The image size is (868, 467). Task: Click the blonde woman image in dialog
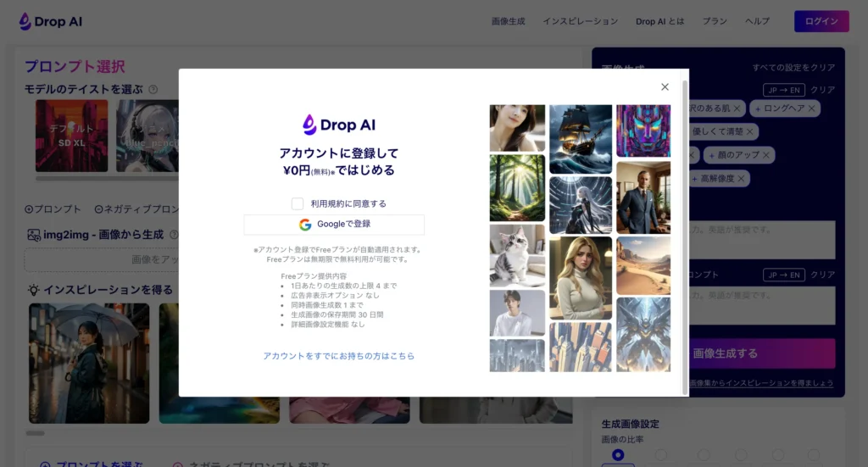(581, 278)
